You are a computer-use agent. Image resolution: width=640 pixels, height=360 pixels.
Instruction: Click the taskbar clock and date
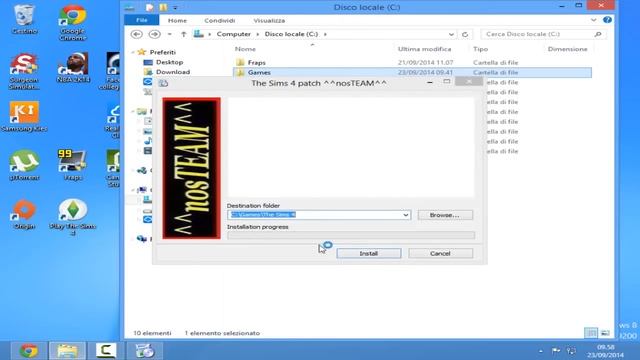[x=605, y=351]
